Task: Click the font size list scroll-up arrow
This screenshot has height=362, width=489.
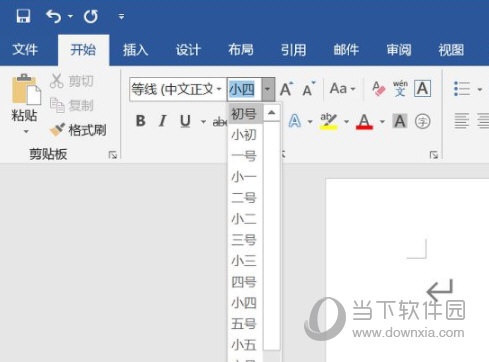Action: click(x=272, y=113)
